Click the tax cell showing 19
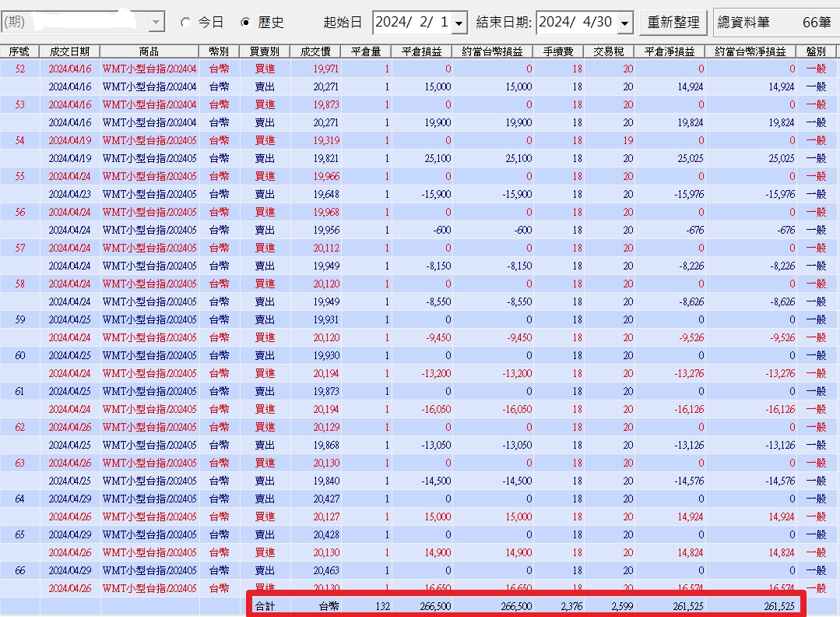Screen dimensions: 840x617 (x=627, y=140)
